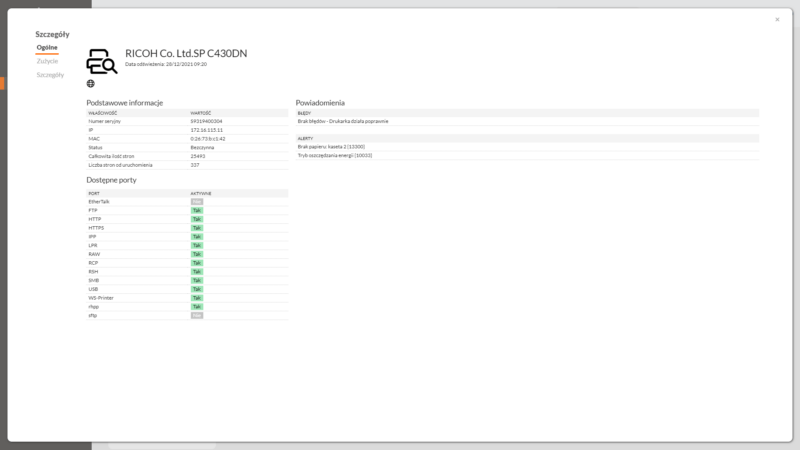Close the Szczegóły dialog

[x=777, y=19]
